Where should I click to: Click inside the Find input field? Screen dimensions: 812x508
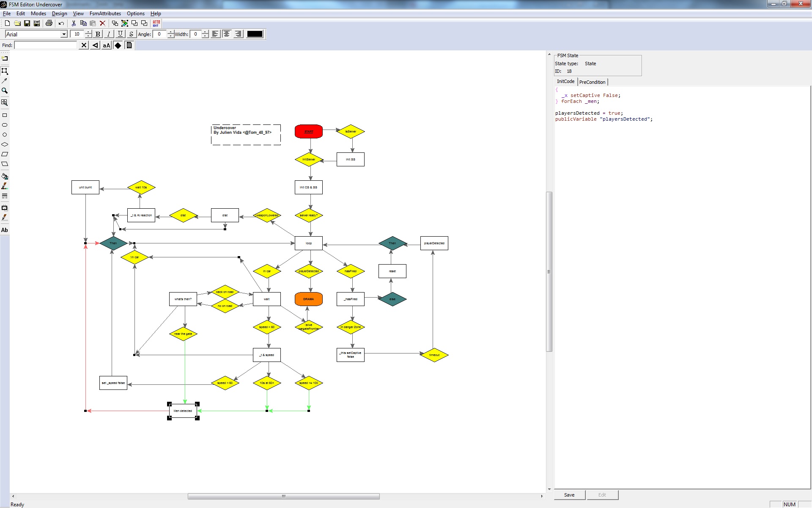[44, 45]
